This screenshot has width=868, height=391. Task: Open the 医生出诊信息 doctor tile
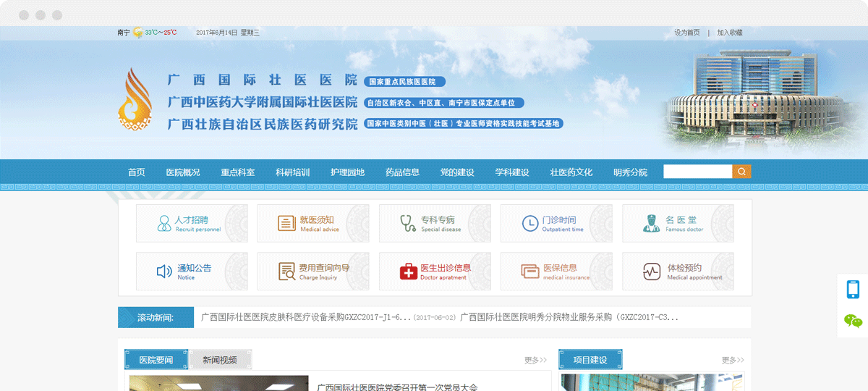click(435, 272)
